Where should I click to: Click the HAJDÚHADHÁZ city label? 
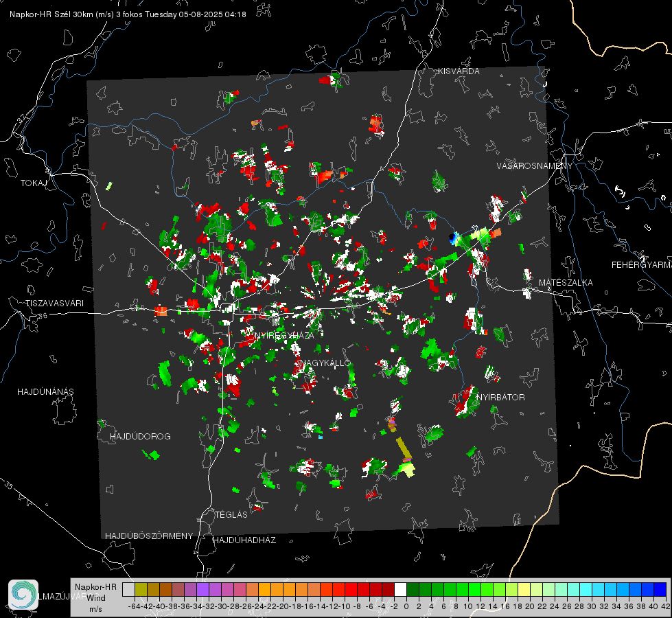pyautogui.click(x=244, y=540)
